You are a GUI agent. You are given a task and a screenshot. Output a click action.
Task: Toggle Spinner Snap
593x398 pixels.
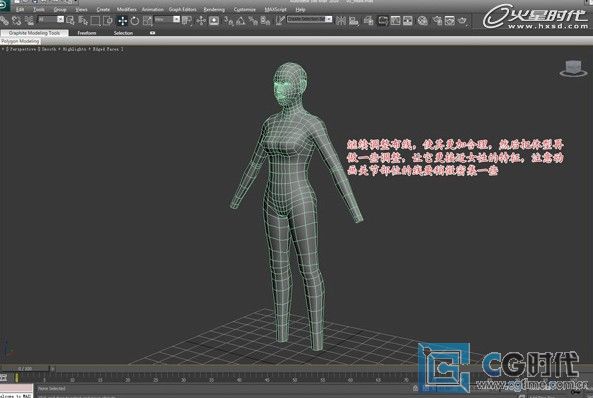[x=265, y=20]
